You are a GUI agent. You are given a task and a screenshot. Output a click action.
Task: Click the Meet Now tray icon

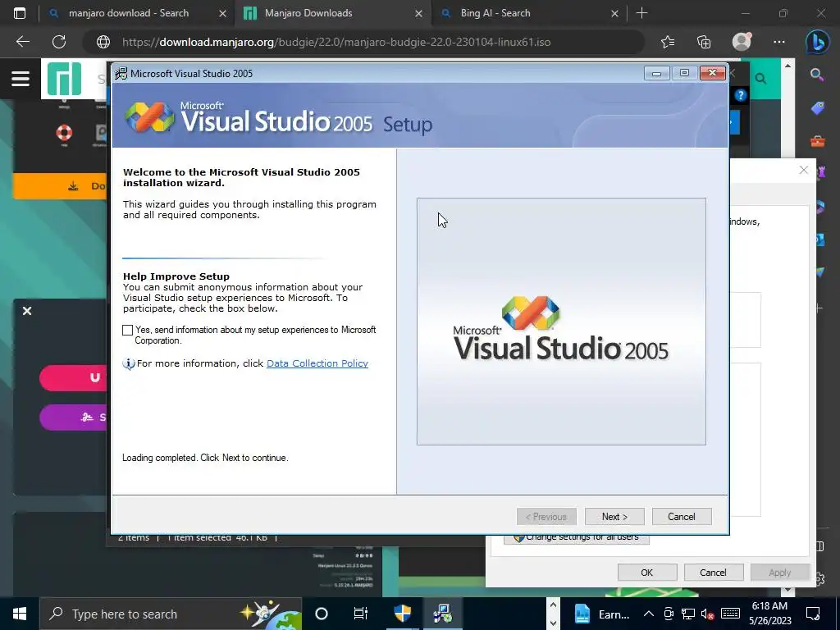[x=669, y=614]
